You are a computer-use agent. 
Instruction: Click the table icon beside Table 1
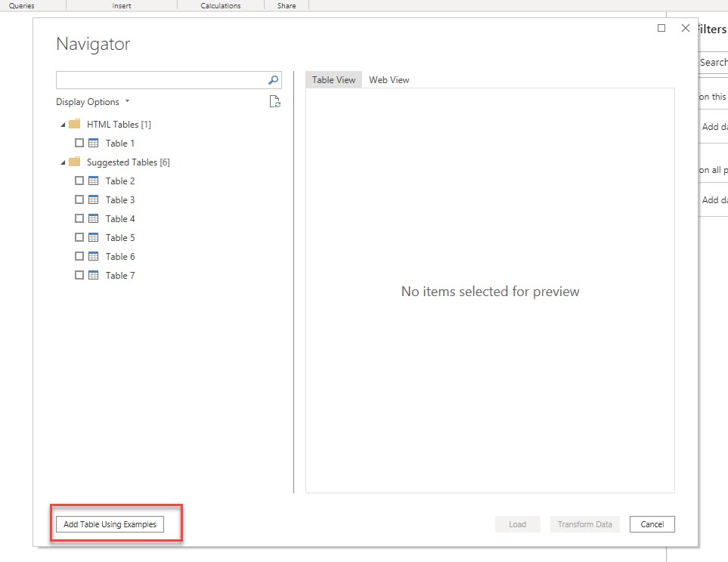94,143
